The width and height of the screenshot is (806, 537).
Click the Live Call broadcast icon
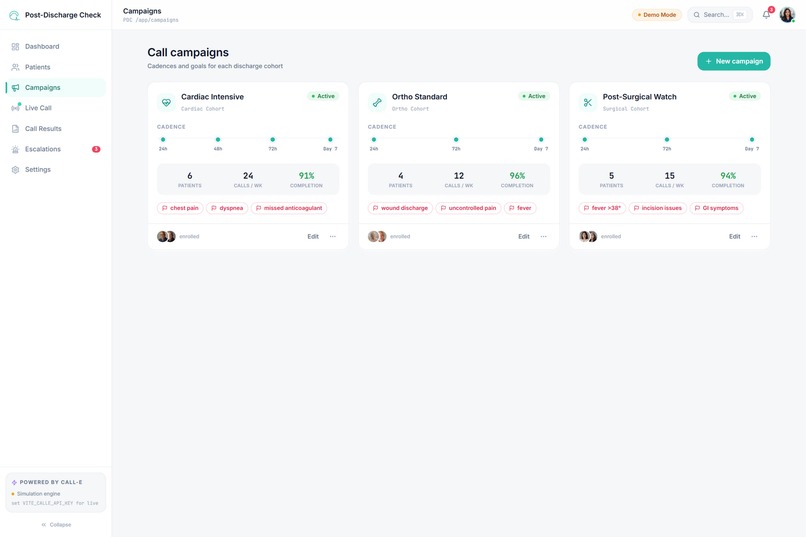[x=15, y=107]
